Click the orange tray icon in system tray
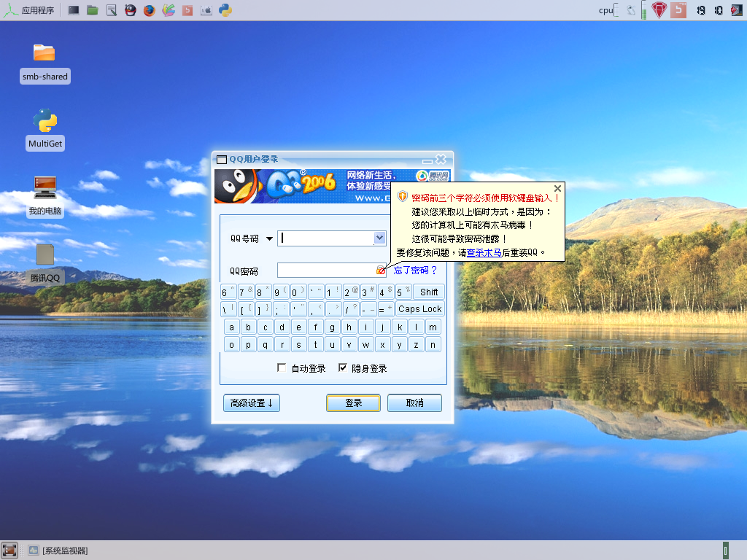 point(678,10)
